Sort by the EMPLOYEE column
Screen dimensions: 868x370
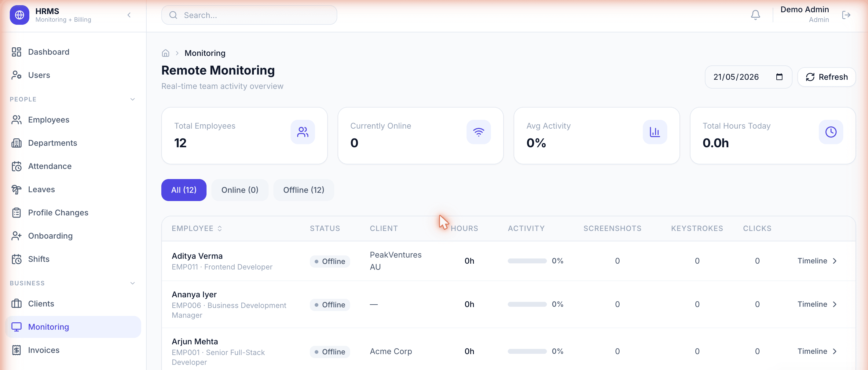[197, 229]
